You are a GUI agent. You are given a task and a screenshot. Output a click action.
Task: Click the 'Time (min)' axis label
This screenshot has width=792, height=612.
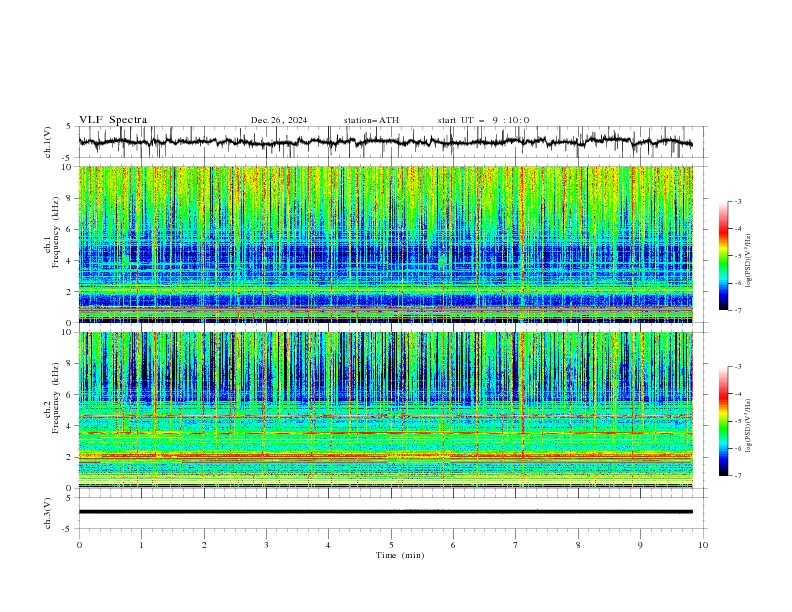click(400, 555)
